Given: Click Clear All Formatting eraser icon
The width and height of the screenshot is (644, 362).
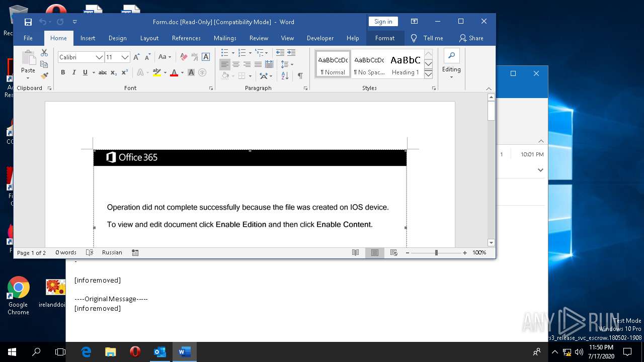Looking at the screenshot, I should pos(184,57).
